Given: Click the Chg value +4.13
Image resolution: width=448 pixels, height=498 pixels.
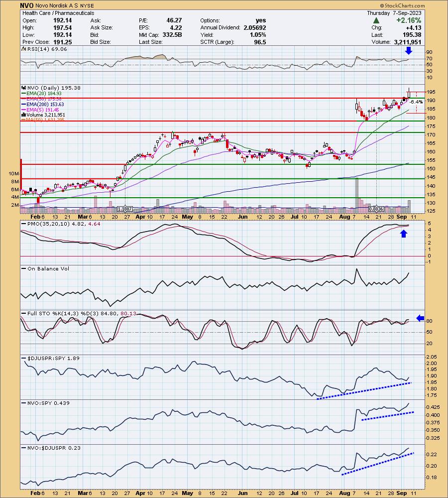Looking at the screenshot, I should pos(413,27).
